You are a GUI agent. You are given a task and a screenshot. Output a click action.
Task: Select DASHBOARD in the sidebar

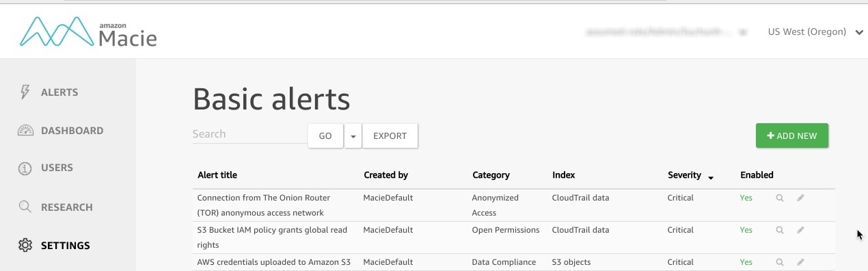click(x=72, y=131)
